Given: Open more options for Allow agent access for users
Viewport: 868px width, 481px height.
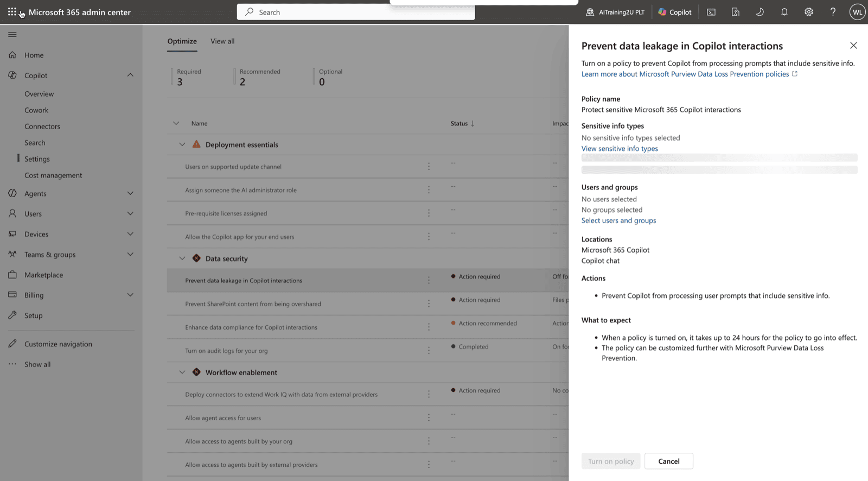Looking at the screenshot, I should pos(429,418).
